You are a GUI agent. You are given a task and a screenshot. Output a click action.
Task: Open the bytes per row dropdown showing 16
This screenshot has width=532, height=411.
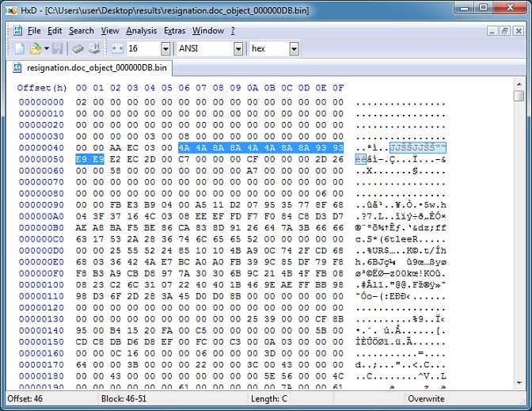pyautogui.click(x=165, y=49)
